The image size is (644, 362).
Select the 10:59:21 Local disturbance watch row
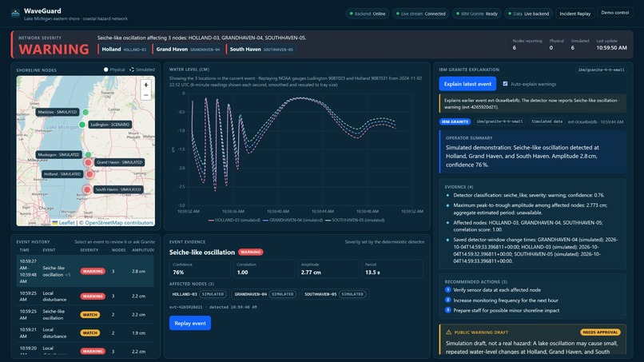pyautogui.click(x=85, y=332)
